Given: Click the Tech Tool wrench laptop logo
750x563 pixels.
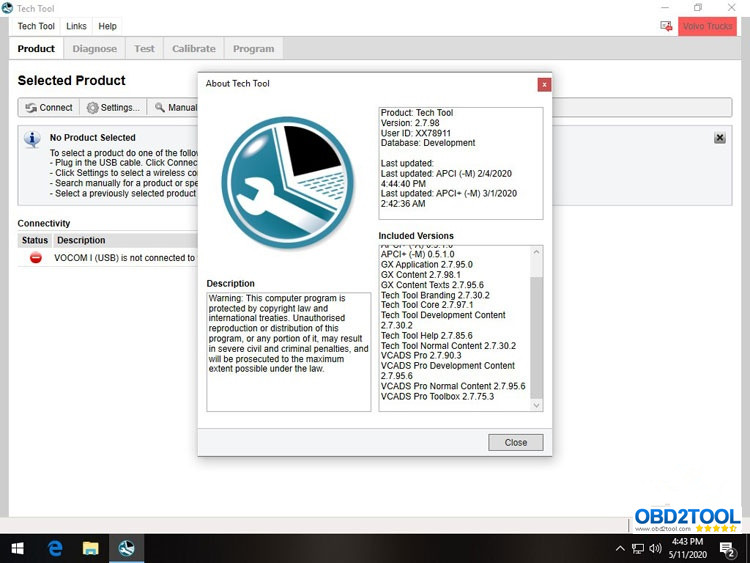Looking at the screenshot, I should [x=288, y=183].
